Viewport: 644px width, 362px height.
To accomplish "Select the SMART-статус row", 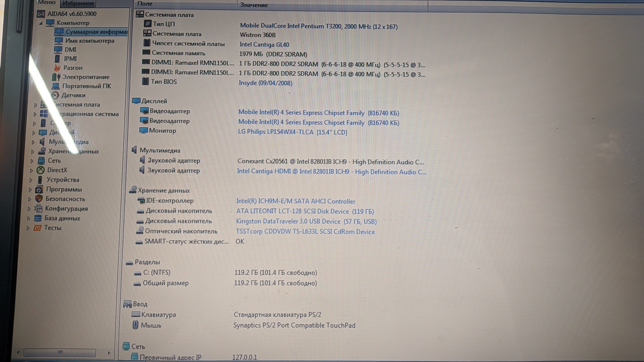I will [x=190, y=241].
